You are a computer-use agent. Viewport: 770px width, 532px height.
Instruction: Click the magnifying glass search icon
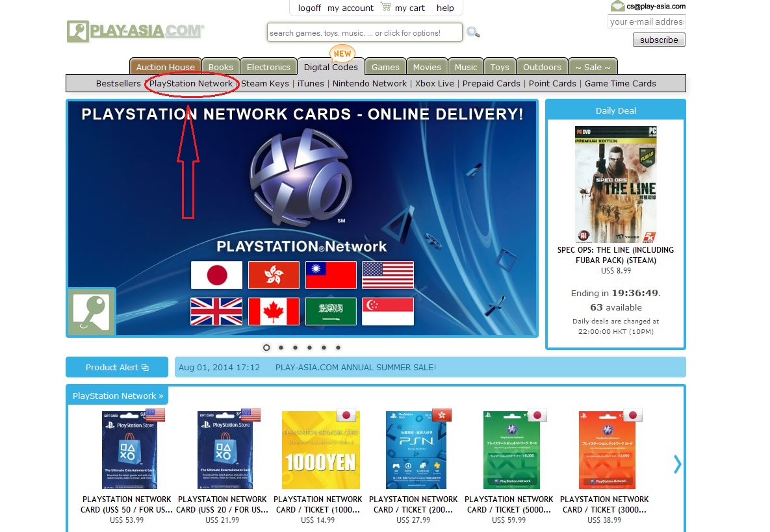pyautogui.click(x=473, y=32)
